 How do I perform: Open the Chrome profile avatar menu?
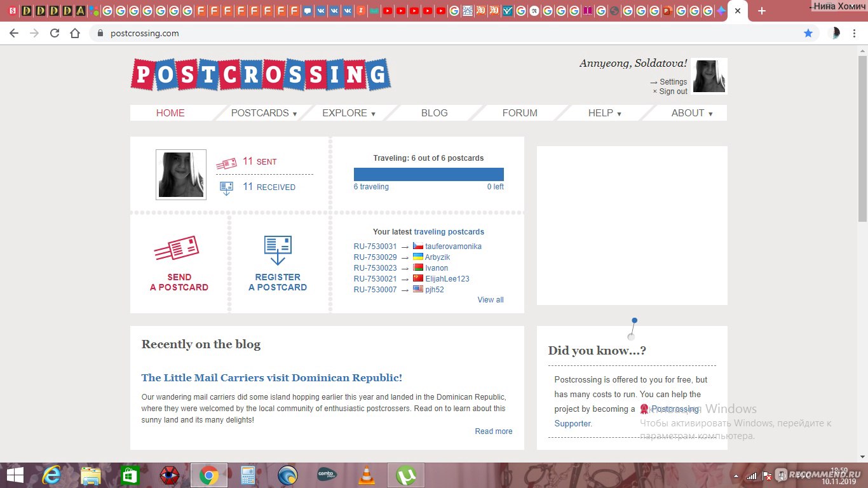tap(836, 33)
